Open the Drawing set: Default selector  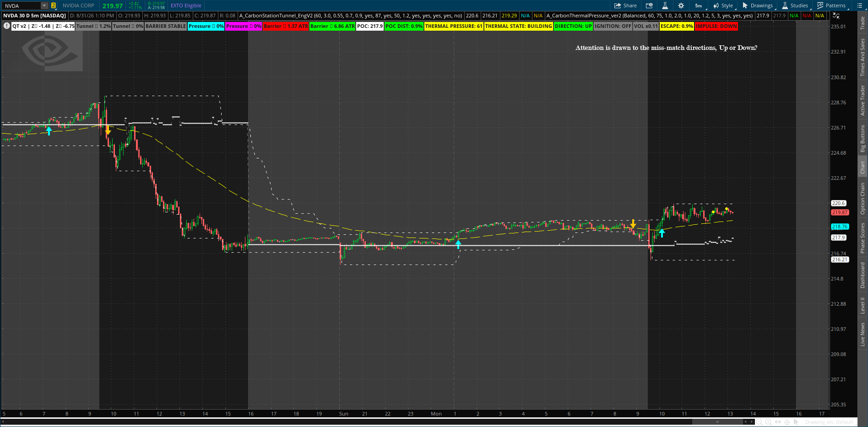(x=829, y=422)
